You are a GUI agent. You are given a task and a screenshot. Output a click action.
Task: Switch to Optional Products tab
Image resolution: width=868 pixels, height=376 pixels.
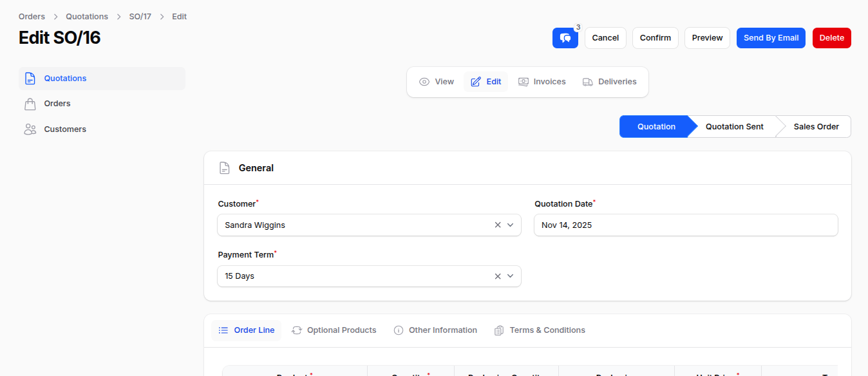pos(334,330)
